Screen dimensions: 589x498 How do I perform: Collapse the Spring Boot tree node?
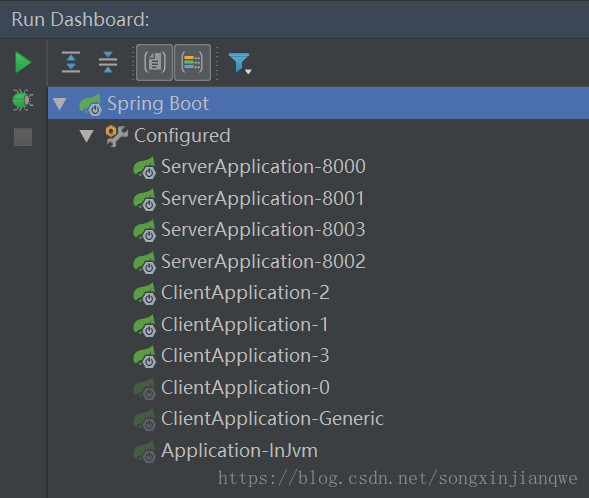(x=59, y=103)
